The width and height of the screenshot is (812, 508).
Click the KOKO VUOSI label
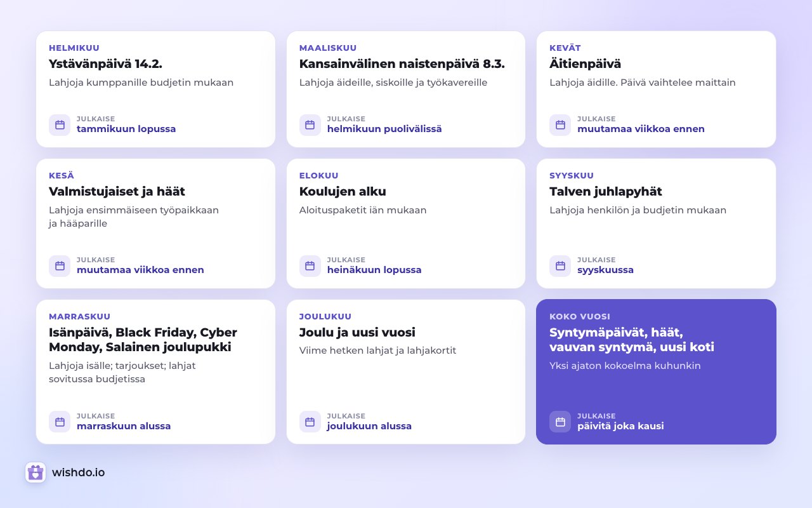pos(580,317)
